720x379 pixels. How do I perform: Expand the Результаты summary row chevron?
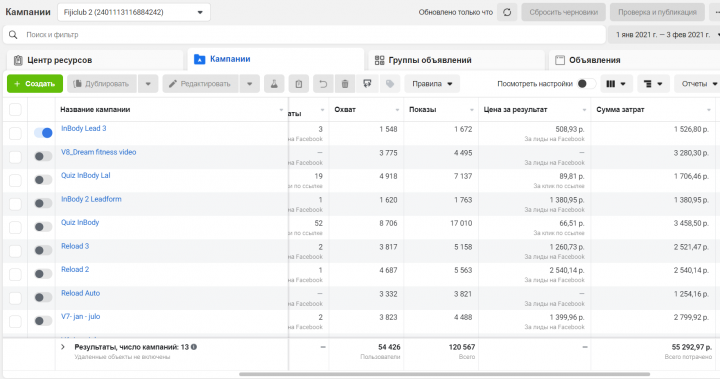(63, 347)
